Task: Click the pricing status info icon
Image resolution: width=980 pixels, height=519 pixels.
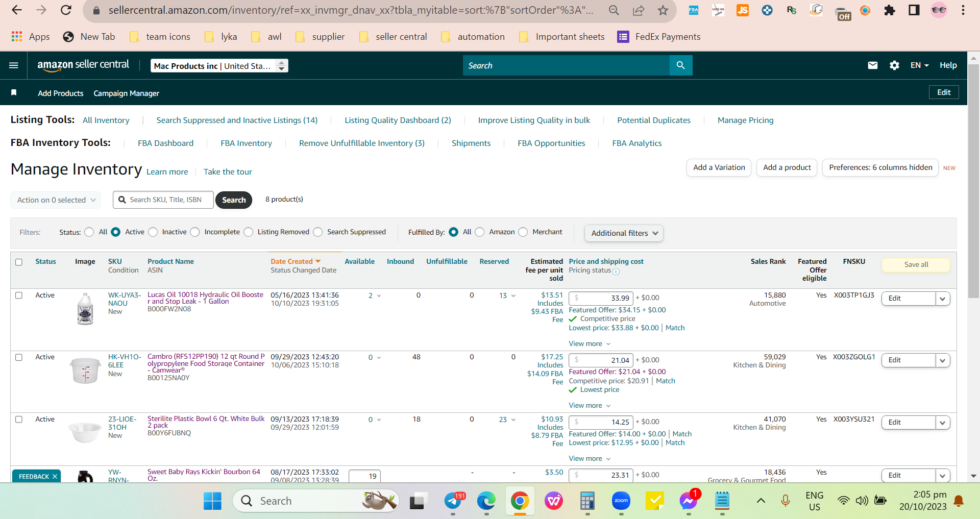Action: click(x=616, y=271)
